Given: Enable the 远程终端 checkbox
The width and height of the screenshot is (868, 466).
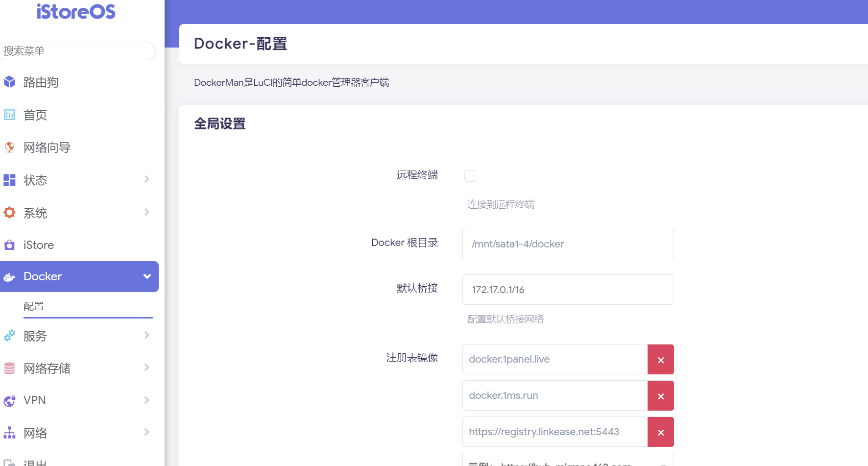Looking at the screenshot, I should 470,176.
